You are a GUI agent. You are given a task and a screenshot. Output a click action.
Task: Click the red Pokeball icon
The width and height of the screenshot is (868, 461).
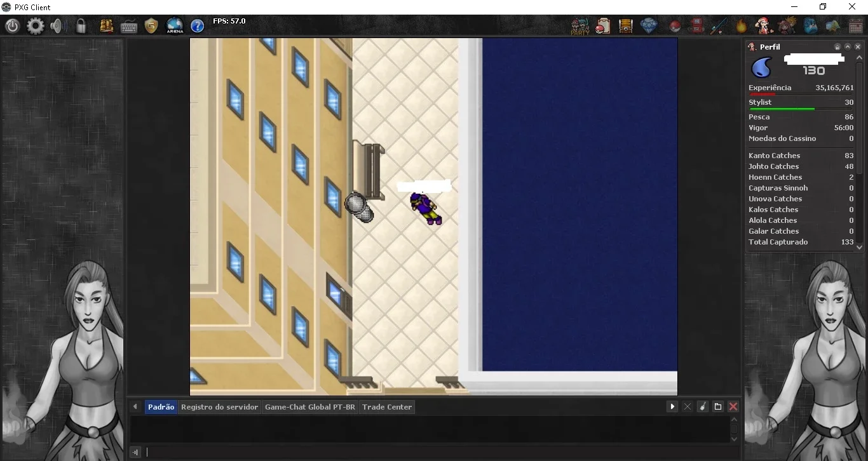point(675,27)
